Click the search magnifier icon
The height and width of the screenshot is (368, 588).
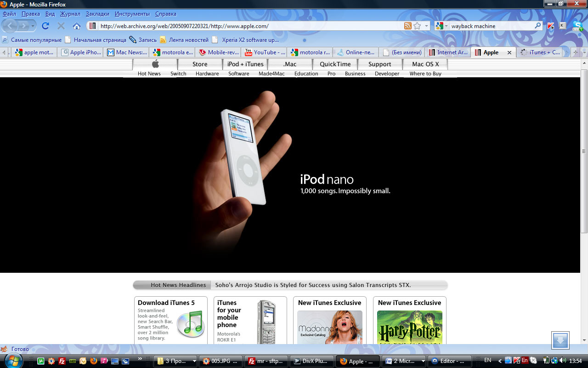[x=537, y=26]
